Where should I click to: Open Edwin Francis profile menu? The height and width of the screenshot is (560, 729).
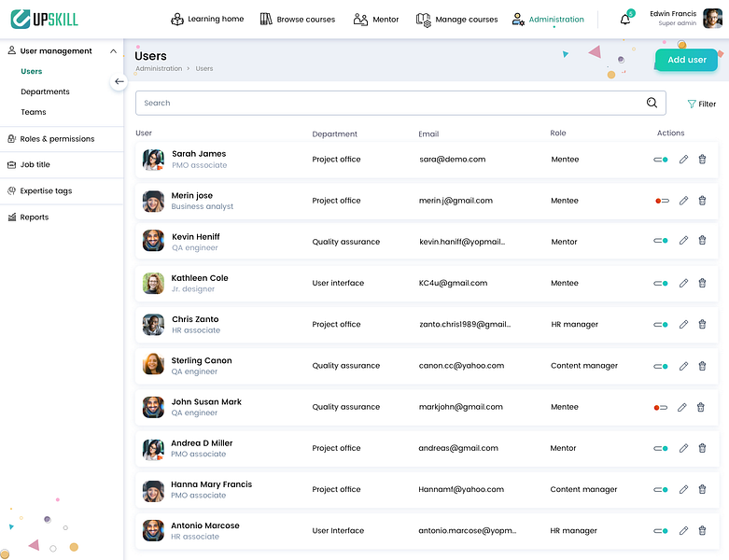click(686, 19)
